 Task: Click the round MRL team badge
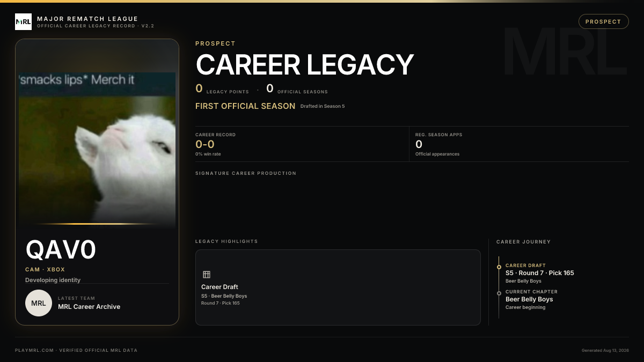(x=39, y=303)
